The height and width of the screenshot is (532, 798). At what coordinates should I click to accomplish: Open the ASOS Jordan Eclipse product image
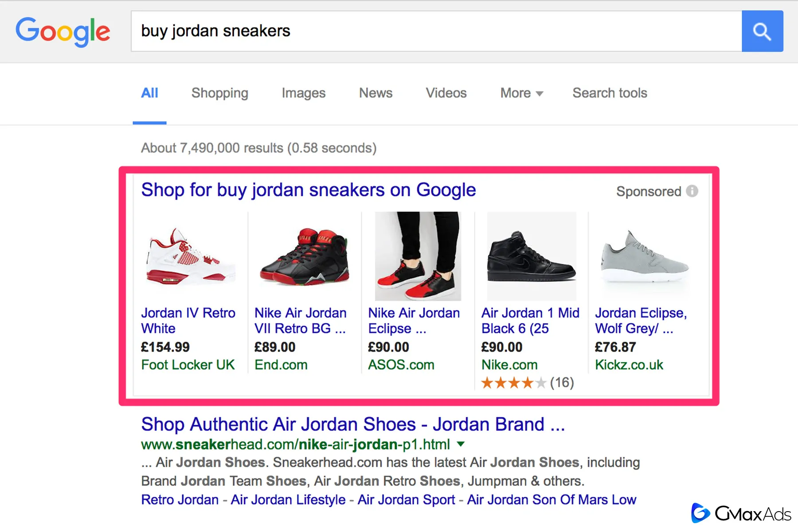click(x=418, y=256)
